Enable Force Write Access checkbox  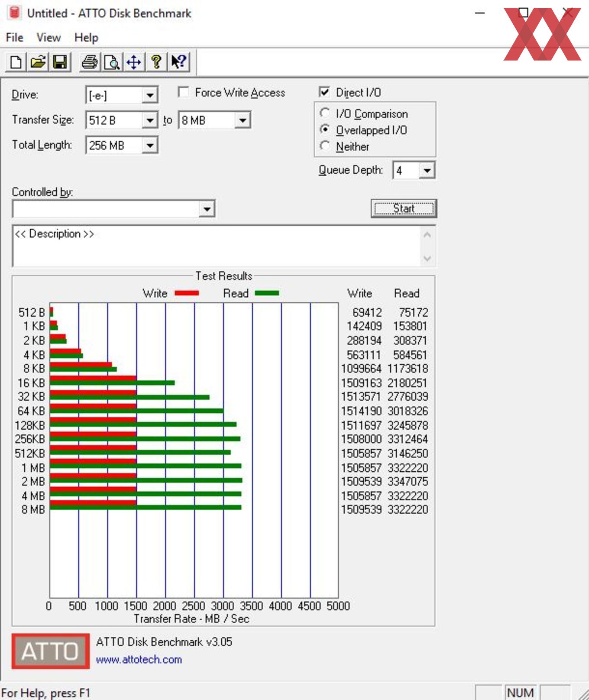click(x=184, y=92)
